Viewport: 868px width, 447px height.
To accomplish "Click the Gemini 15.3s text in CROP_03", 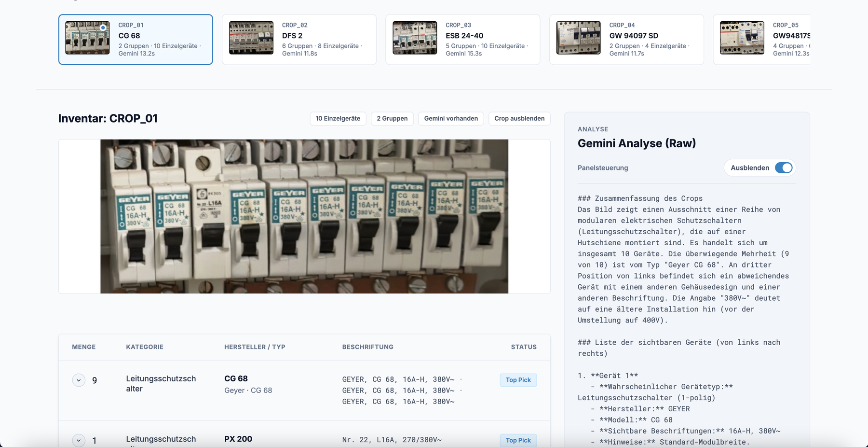I will 464,54.
